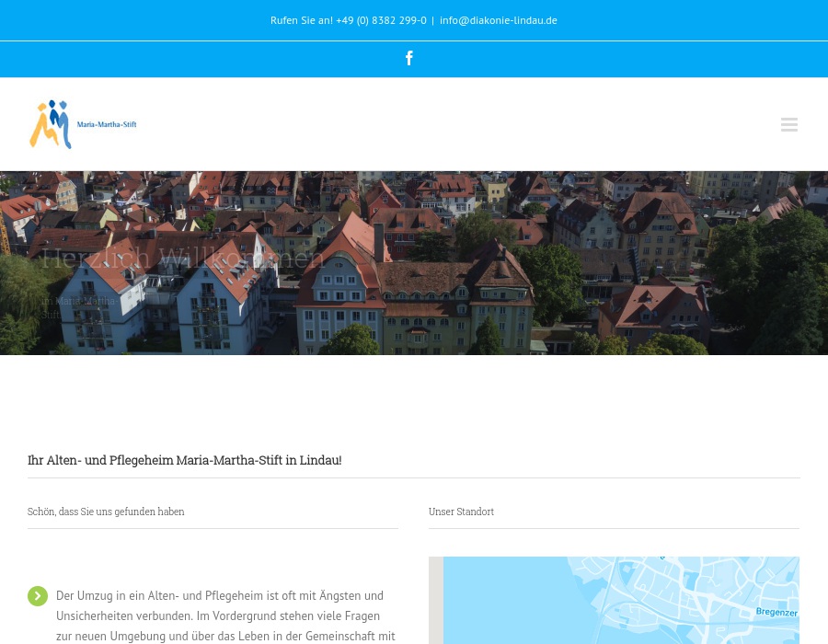The image size is (828, 644).
Task: Click heading Ihr Alten- und Pflegeheim Maria-Martha-Stift
Action: coord(184,460)
